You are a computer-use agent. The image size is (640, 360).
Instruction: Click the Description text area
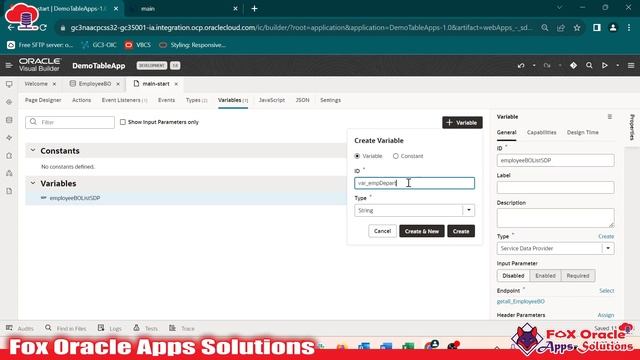(x=555, y=218)
